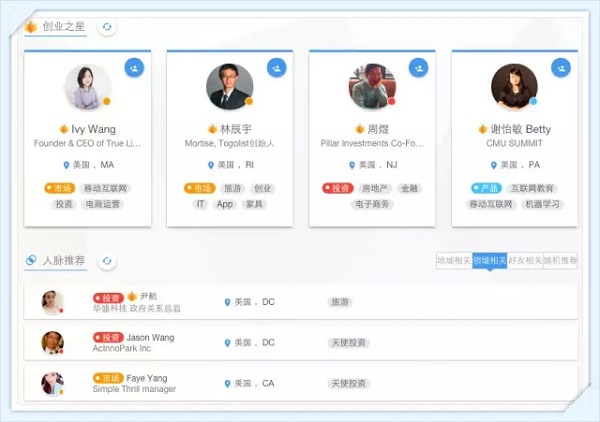The image size is (600, 422).
Task: Open 谢怡敏 Betty's profile photo
Action: point(514,87)
